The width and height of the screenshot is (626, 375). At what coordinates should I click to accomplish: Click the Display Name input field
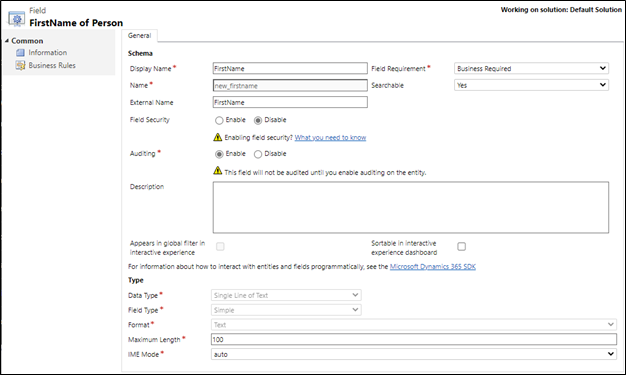pos(290,68)
